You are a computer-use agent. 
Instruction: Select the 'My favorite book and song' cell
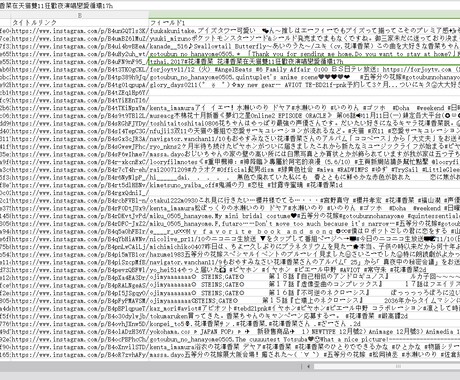click(304, 231)
